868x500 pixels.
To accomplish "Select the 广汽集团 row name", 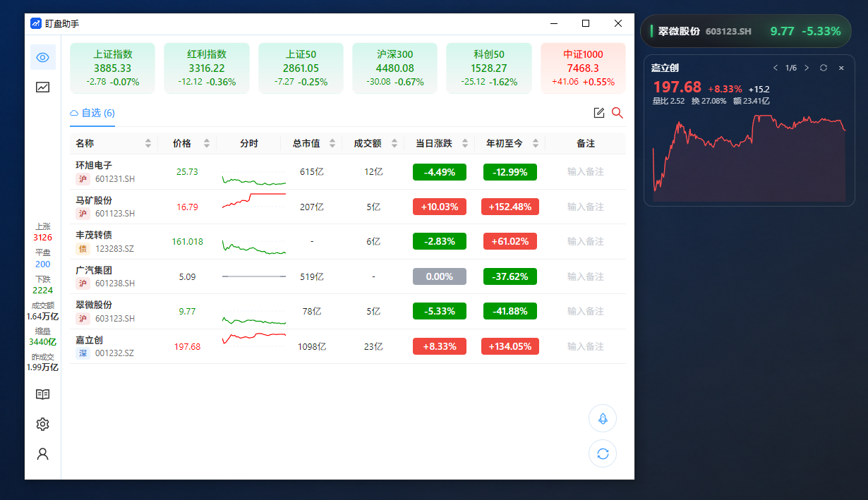I will pos(94,270).
